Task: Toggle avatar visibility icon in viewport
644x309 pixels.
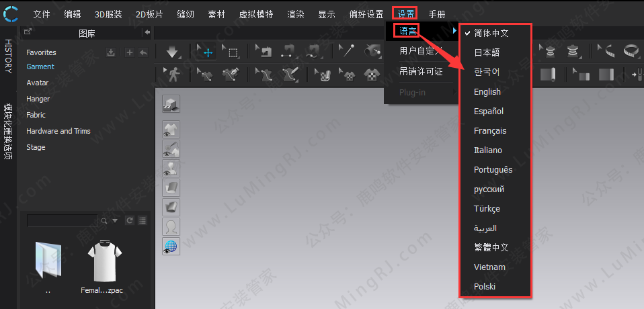Action: pos(171,168)
